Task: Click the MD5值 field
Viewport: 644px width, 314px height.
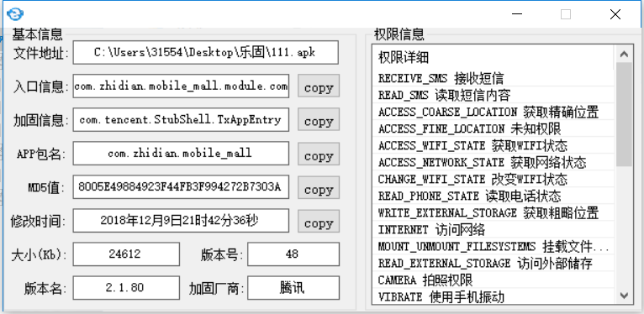Action: point(181,187)
